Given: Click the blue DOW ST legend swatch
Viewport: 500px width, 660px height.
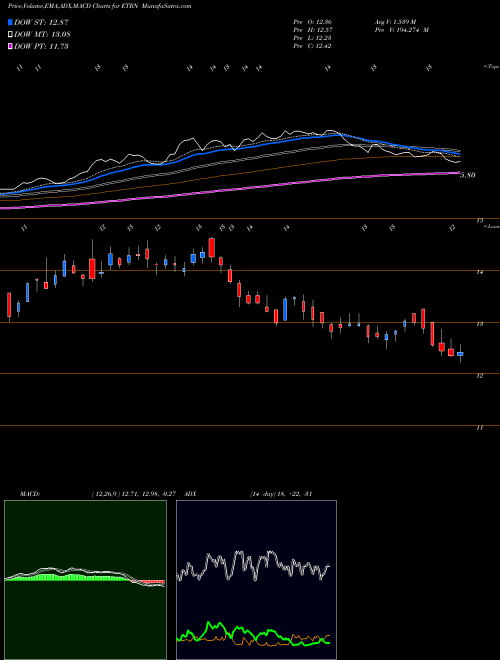Looking at the screenshot, I should click(10, 22).
